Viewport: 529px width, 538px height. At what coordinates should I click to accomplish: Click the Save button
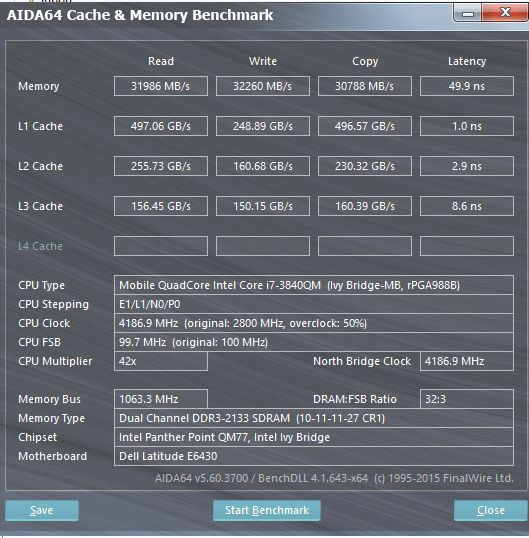click(x=42, y=510)
